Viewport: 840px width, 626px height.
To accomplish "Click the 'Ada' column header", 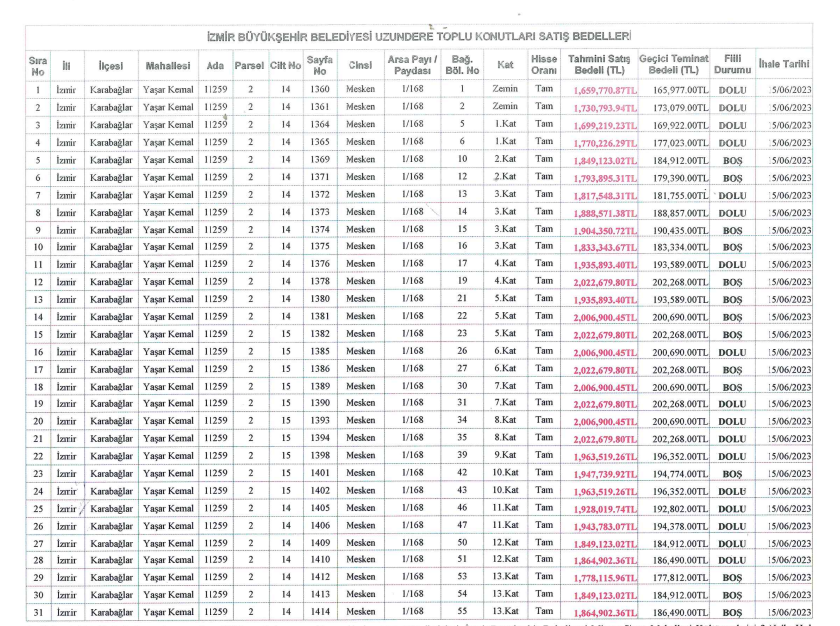I will (215, 66).
